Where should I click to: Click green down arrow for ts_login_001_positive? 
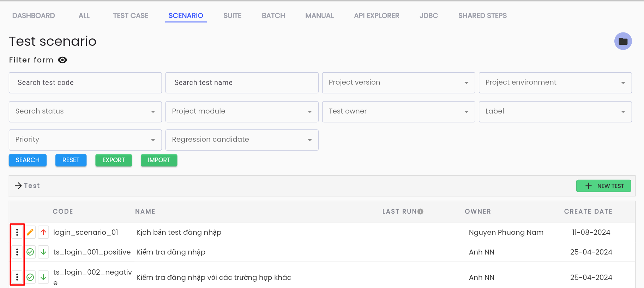43,252
